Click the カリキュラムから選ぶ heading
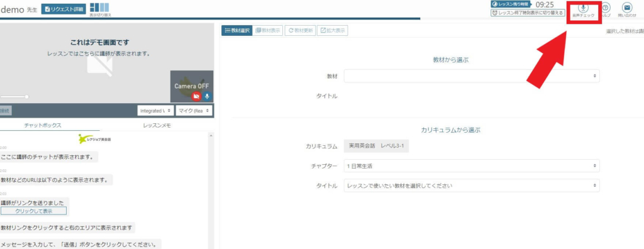 pos(451,130)
